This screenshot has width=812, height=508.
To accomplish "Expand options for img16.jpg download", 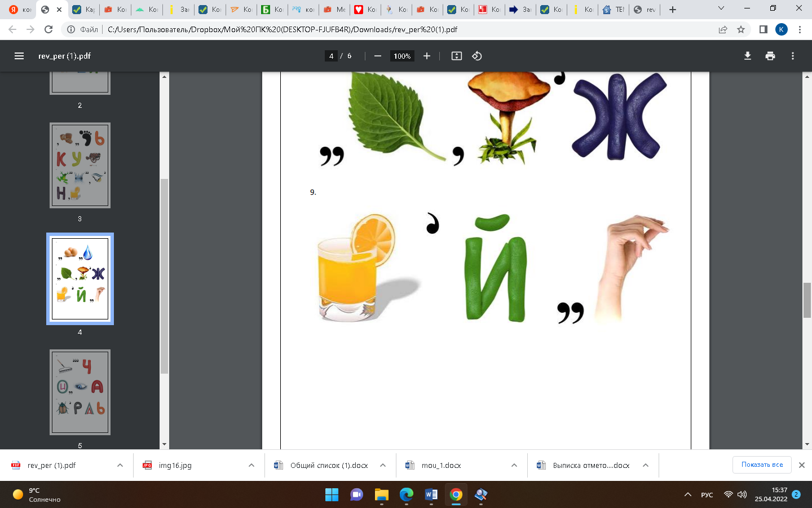I will point(251,465).
